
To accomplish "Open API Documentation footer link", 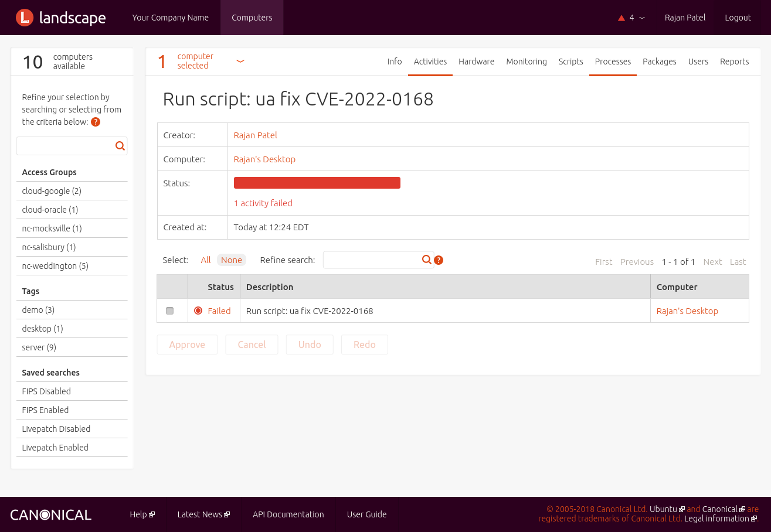I will click(x=288, y=514).
